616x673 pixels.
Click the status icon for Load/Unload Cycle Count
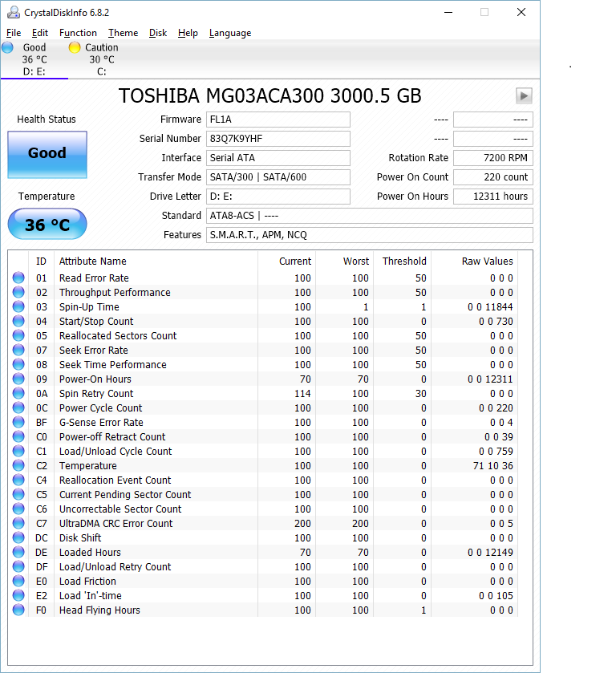[x=18, y=451]
